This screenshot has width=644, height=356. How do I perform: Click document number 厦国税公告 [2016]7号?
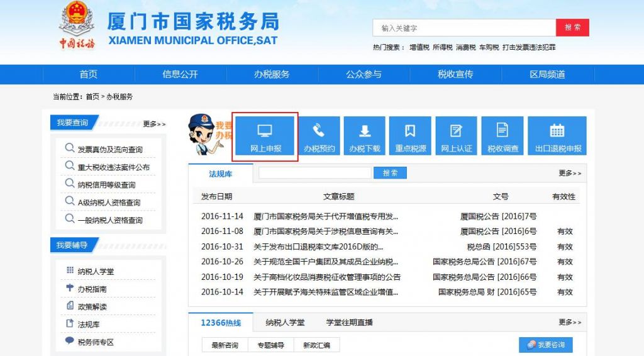tap(498, 216)
